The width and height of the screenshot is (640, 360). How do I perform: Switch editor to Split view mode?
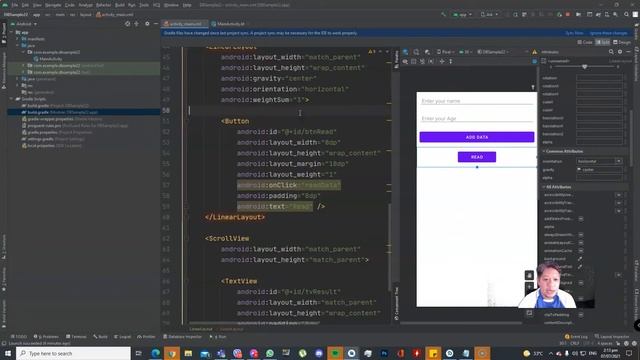coord(602,42)
